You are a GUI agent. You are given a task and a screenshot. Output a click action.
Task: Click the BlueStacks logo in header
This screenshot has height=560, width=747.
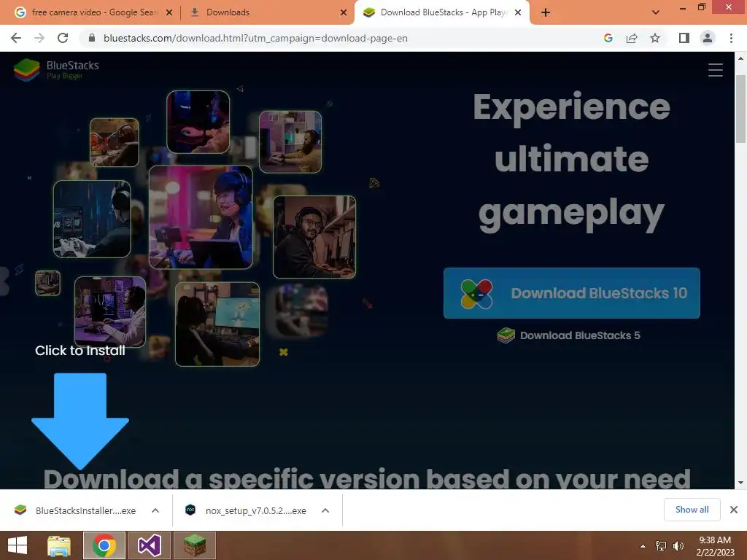56,69
